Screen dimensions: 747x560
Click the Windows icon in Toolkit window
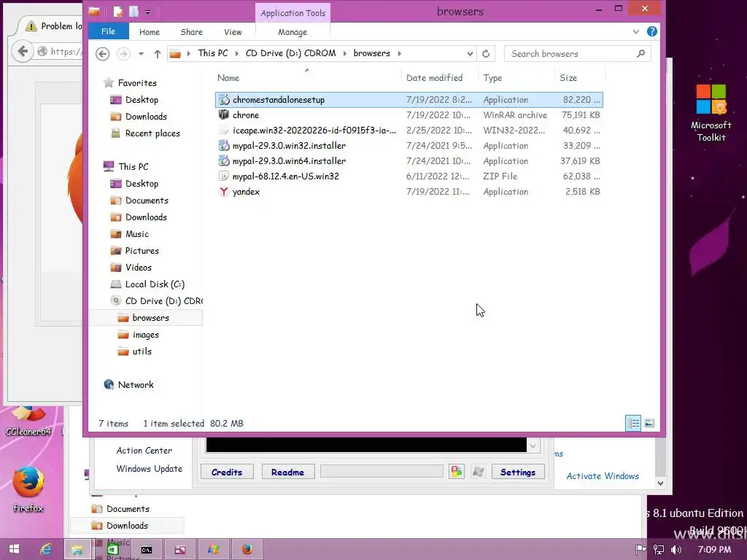(478, 472)
